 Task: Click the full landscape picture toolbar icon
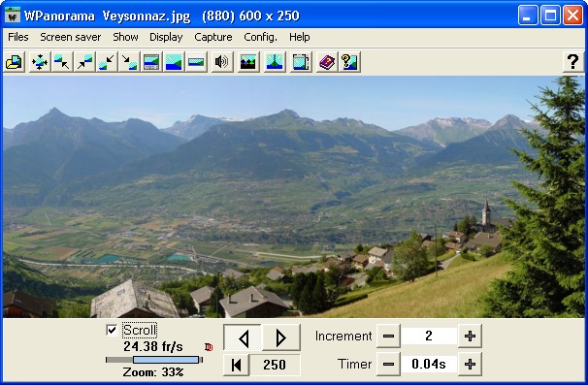click(x=174, y=62)
